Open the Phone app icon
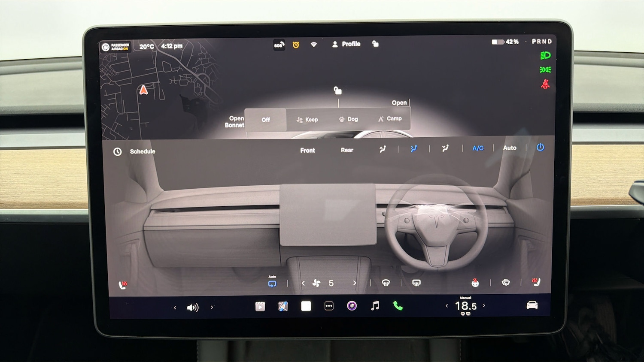Viewport: 644px width, 362px height. 398,306
